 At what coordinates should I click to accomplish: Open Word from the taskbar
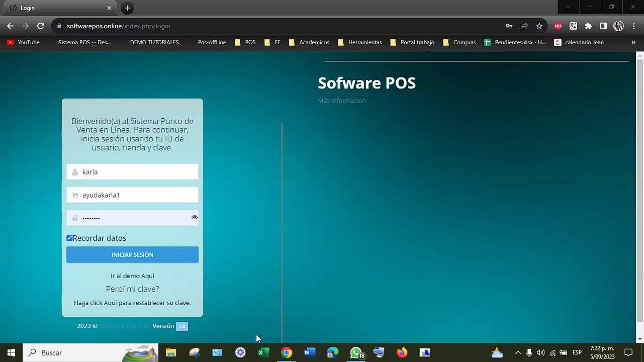tap(310, 352)
